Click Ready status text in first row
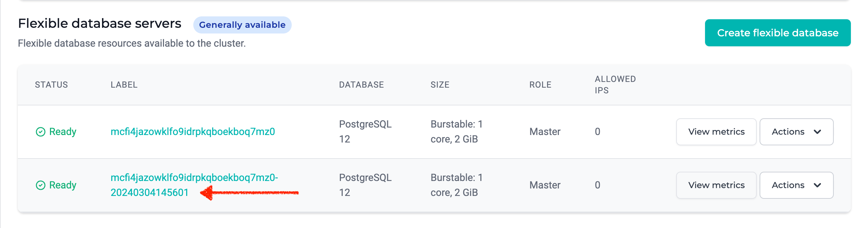The image size is (868, 228). [63, 132]
